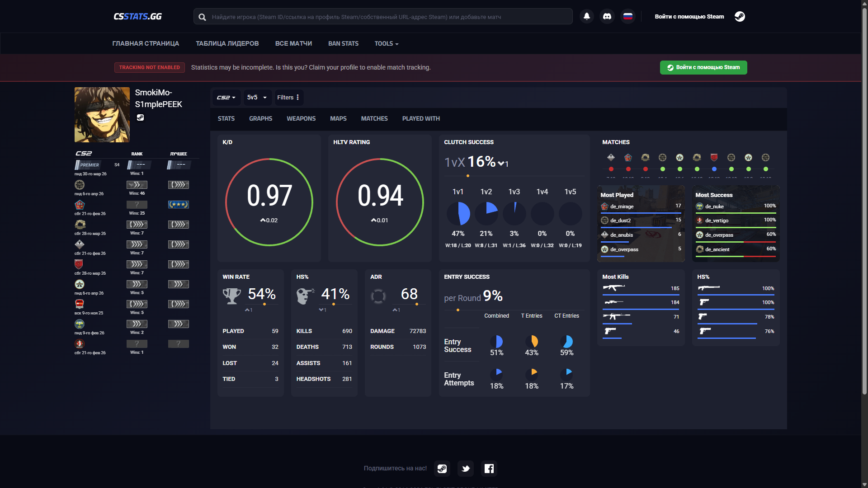Expand the TOOLS navigation dropdown
Viewport: 868px width, 488px height.
387,43
